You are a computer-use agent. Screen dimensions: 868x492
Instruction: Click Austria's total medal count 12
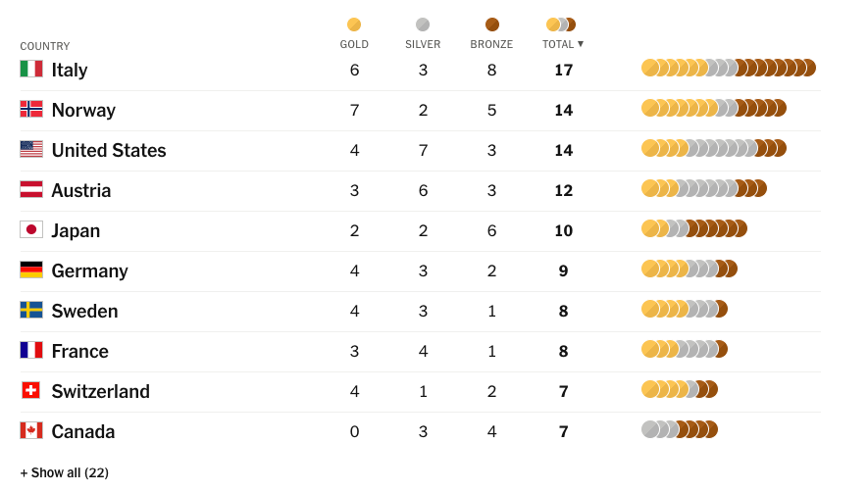point(563,190)
